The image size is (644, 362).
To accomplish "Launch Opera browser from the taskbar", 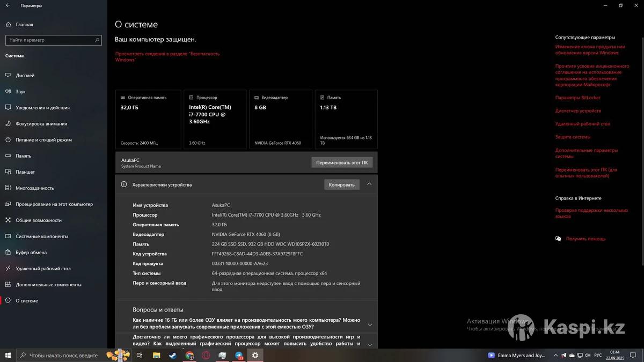I will 206,355.
